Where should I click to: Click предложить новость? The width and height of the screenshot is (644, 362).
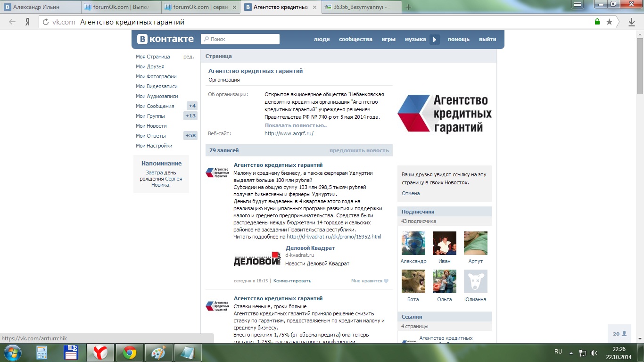[x=359, y=150]
